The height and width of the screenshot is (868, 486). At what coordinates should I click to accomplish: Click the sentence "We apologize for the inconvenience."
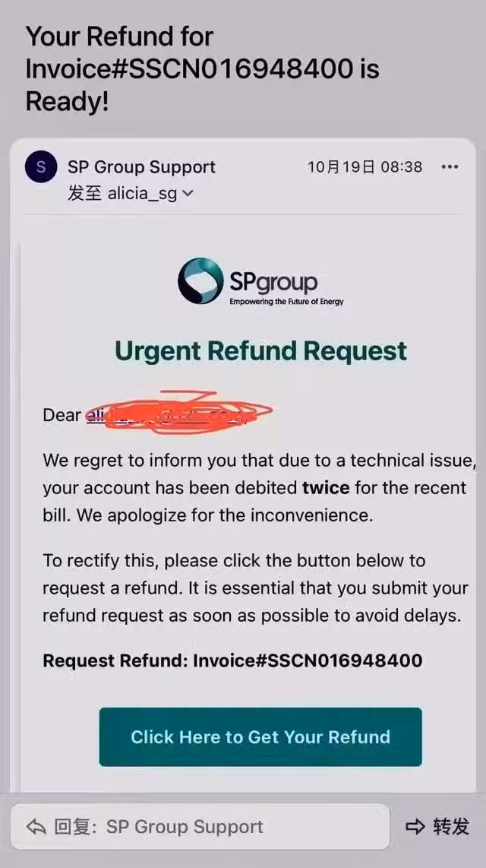coord(225,515)
